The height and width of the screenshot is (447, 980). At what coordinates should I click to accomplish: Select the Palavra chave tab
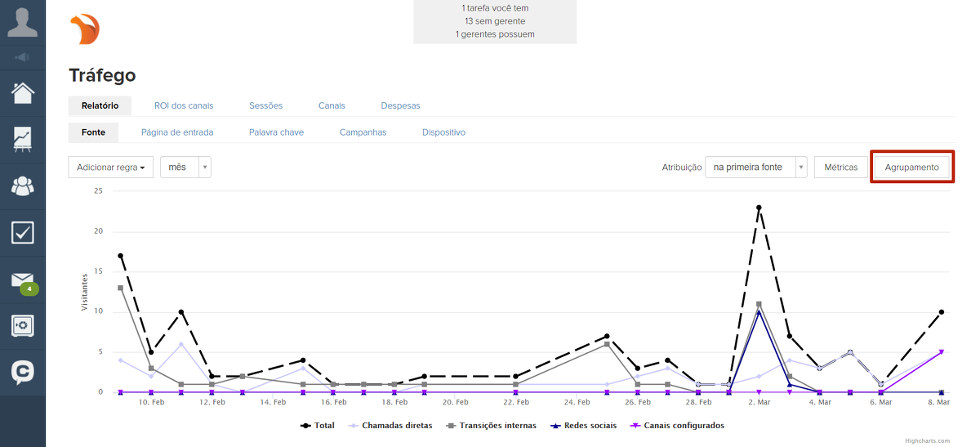pyautogui.click(x=276, y=132)
